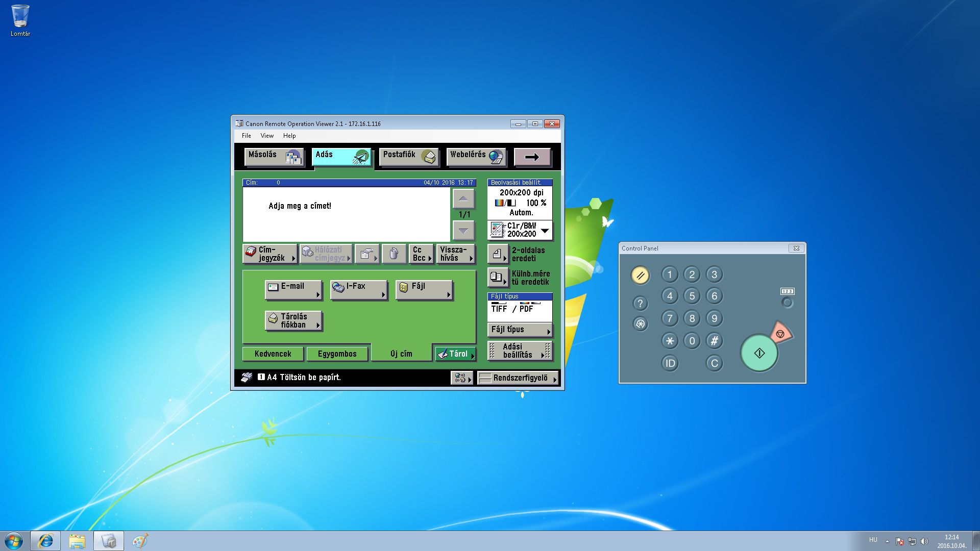Open the Clr/B&W 200x200 scan mode dropdown
The image size is (980, 551).
coord(520,230)
